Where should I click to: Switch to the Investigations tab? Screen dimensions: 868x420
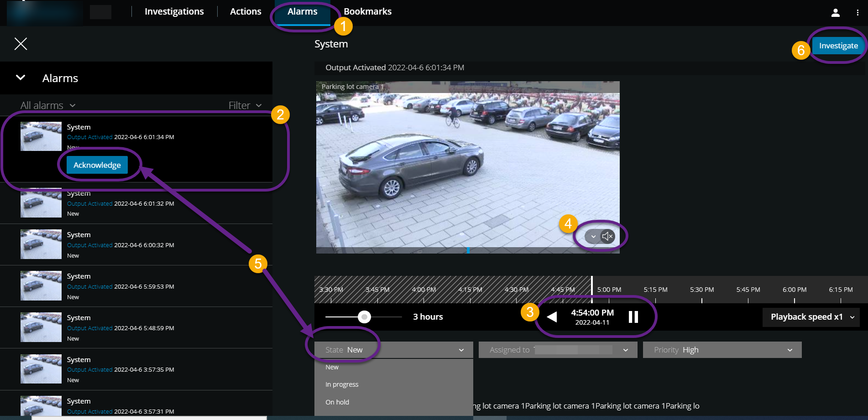pyautogui.click(x=174, y=11)
